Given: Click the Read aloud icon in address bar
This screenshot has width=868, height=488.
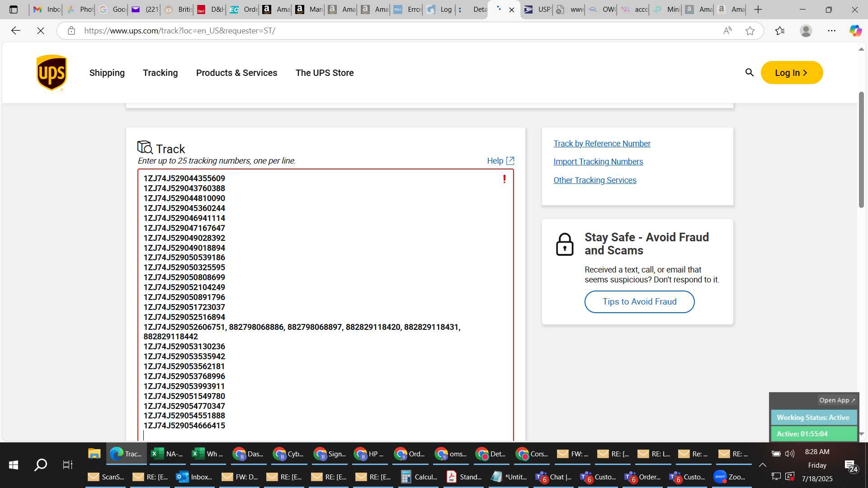Looking at the screenshot, I should pos(727,31).
